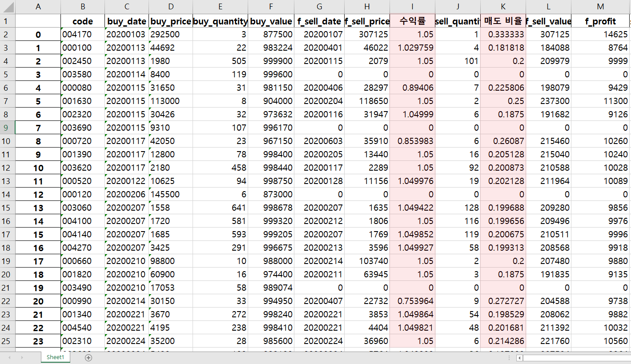Image resolution: width=631 pixels, height=364 pixels.
Task: Select the 'f_sell_date' header cell
Action: tap(319, 21)
